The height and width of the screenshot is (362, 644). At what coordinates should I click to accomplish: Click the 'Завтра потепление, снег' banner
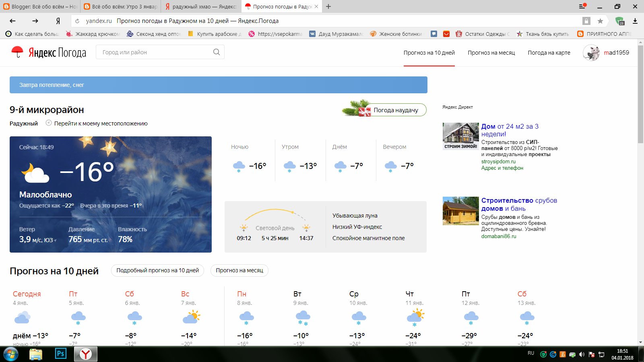tap(219, 85)
